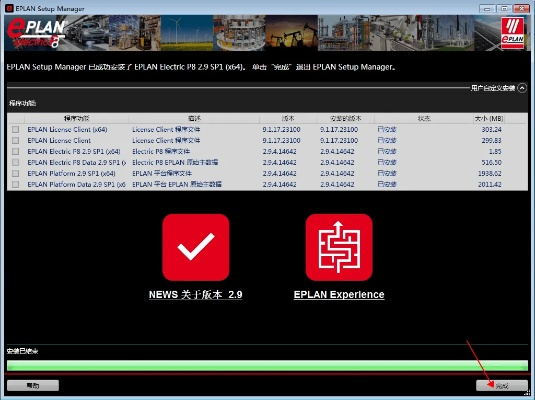535x400 pixels.
Task: Click status cell of EPLAN Platform Data row
Action: pos(387,184)
